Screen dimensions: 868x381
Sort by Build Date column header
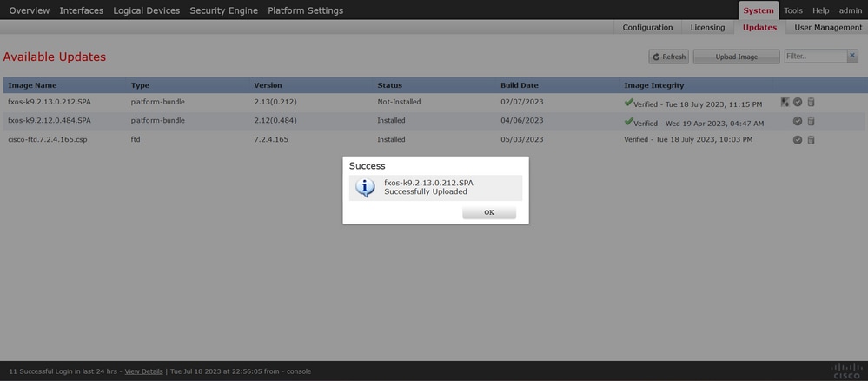coord(520,85)
